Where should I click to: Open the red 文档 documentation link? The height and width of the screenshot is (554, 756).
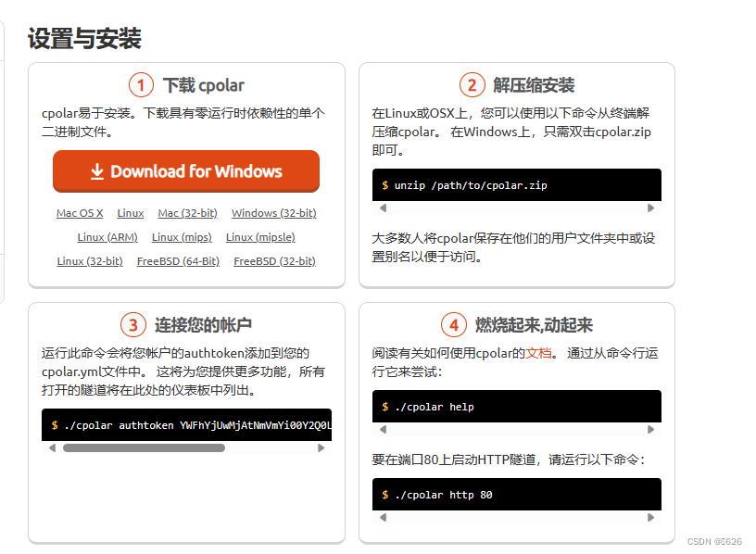pos(538,353)
